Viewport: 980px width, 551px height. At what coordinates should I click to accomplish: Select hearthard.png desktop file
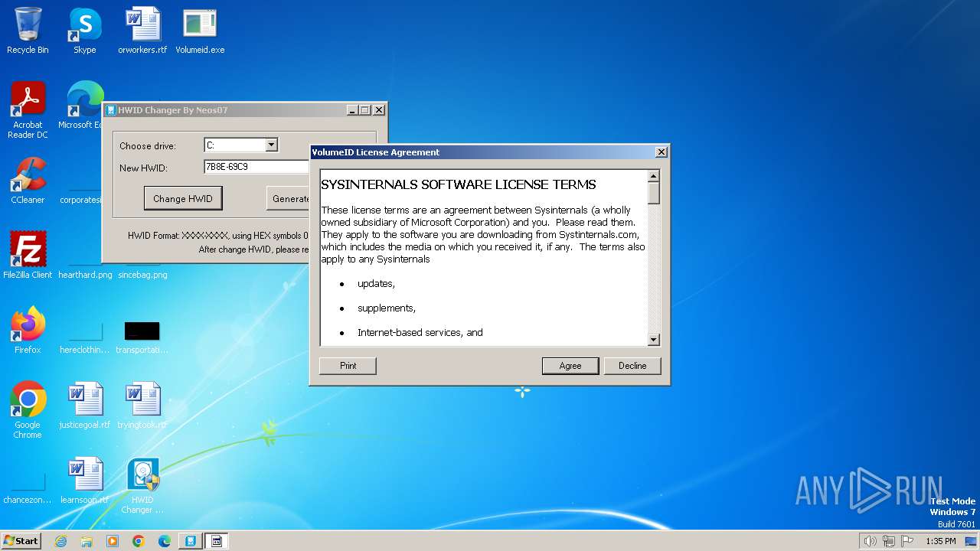(85, 275)
